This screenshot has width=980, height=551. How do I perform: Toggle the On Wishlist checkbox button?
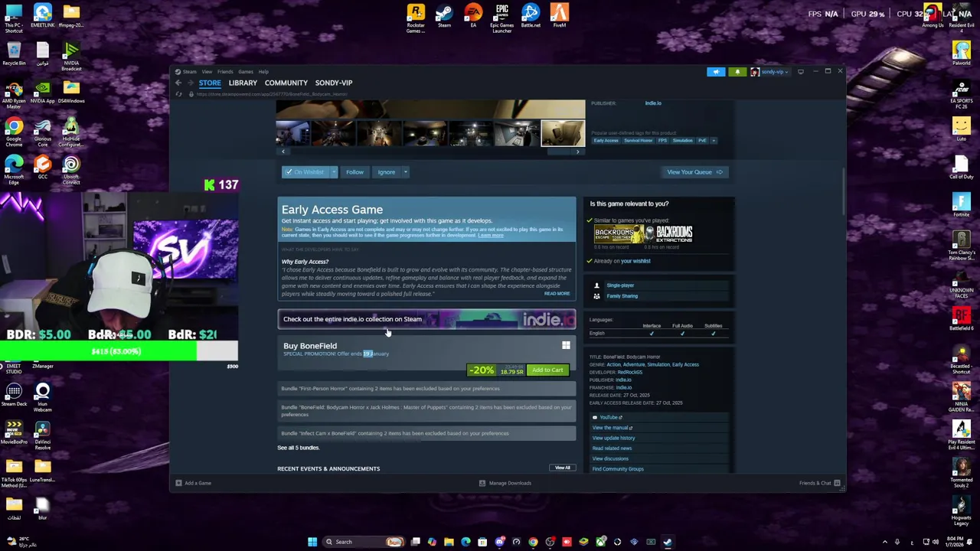coord(305,172)
